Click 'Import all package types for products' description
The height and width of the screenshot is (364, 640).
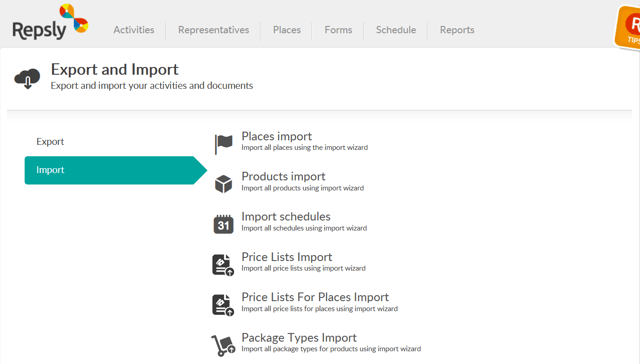(331, 349)
